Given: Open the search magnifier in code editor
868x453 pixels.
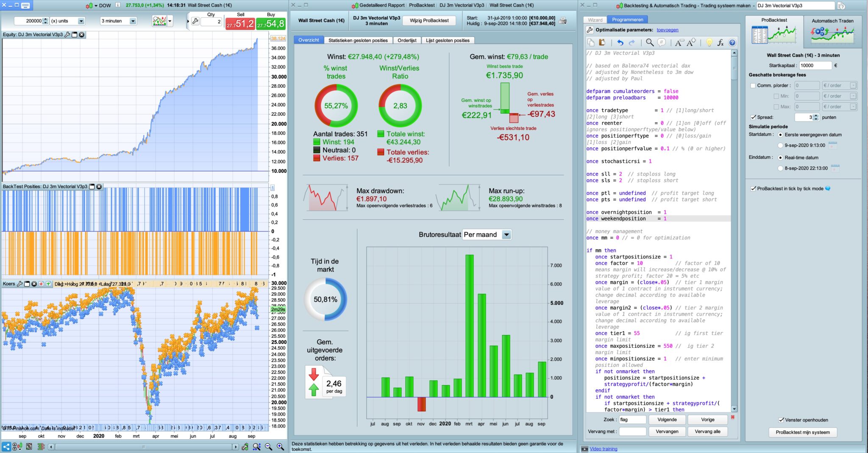Looking at the screenshot, I should point(649,42).
